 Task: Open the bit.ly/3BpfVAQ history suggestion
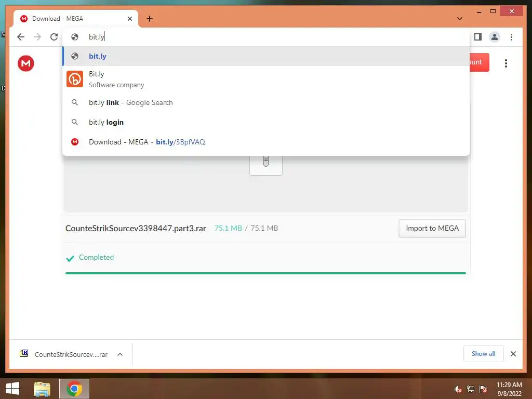coord(267,142)
